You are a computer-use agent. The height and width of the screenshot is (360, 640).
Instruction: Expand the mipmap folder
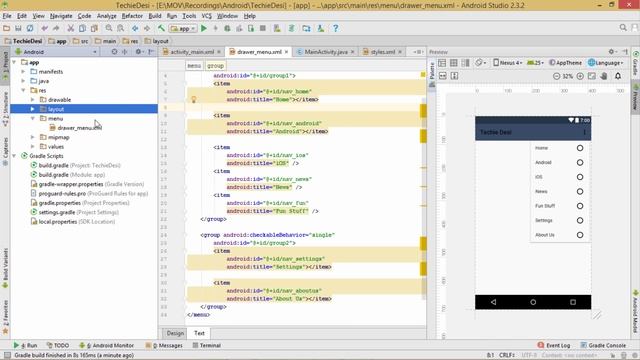pos(33,137)
